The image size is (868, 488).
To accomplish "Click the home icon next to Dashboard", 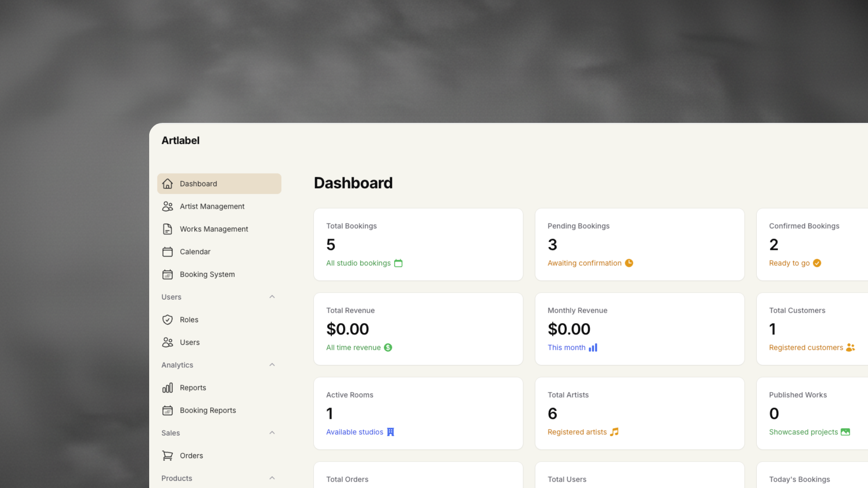I will [168, 183].
